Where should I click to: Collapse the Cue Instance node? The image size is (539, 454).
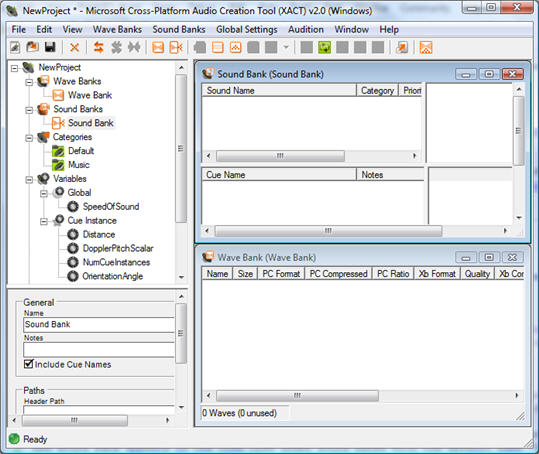coord(44,221)
